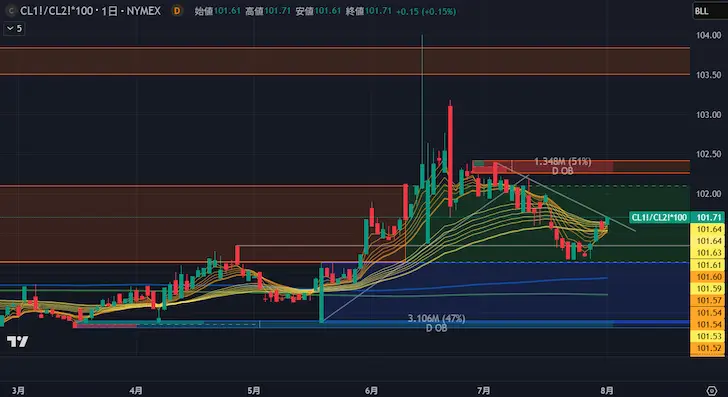Click the 102.00 price scale label

708,194
